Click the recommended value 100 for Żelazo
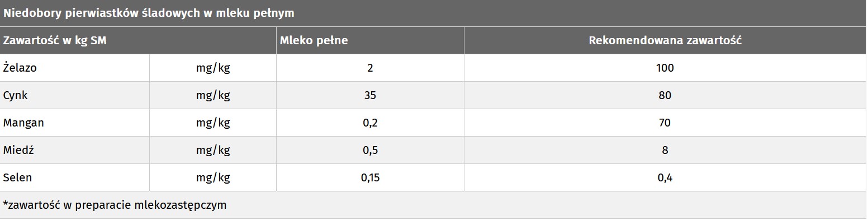 pos(665,68)
